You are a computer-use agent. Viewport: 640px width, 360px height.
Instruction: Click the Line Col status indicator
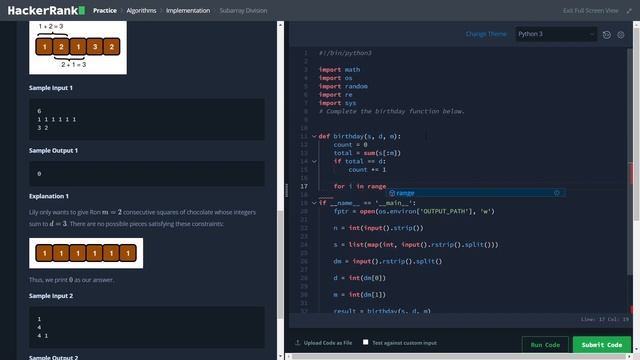coord(605,319)
